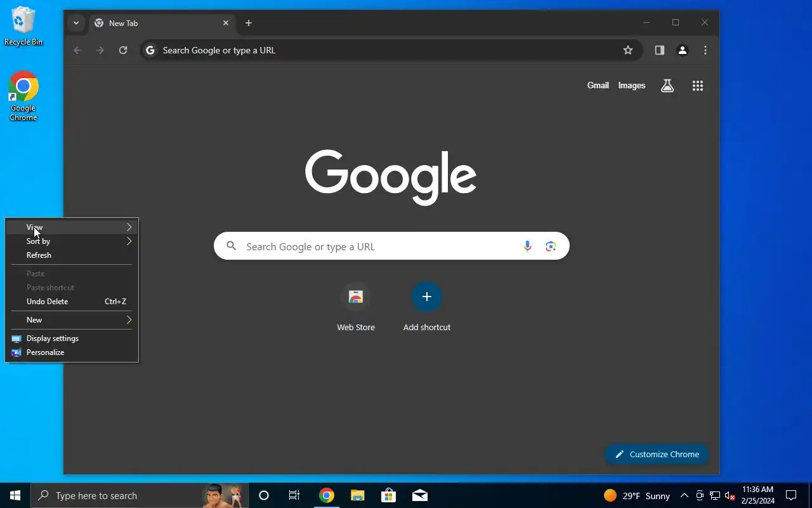Open Display settings from context menu

click(72, 338)
